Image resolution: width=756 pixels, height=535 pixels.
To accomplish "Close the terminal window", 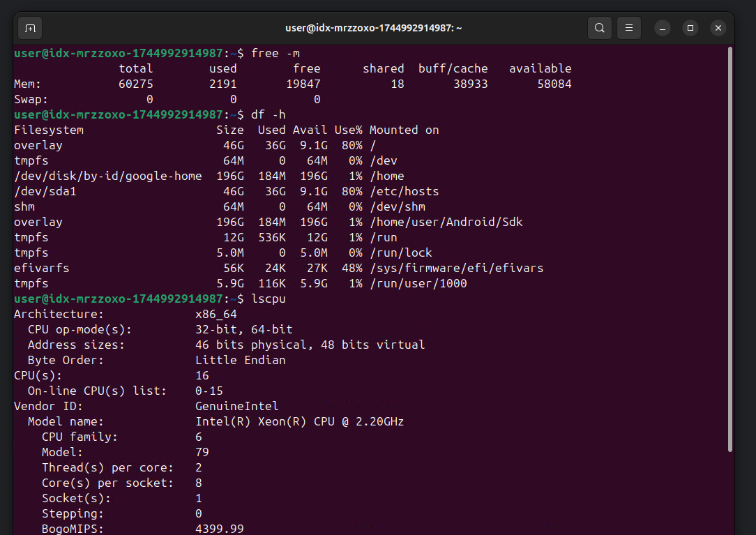I will pyautogui.click(x=718, y=28).
